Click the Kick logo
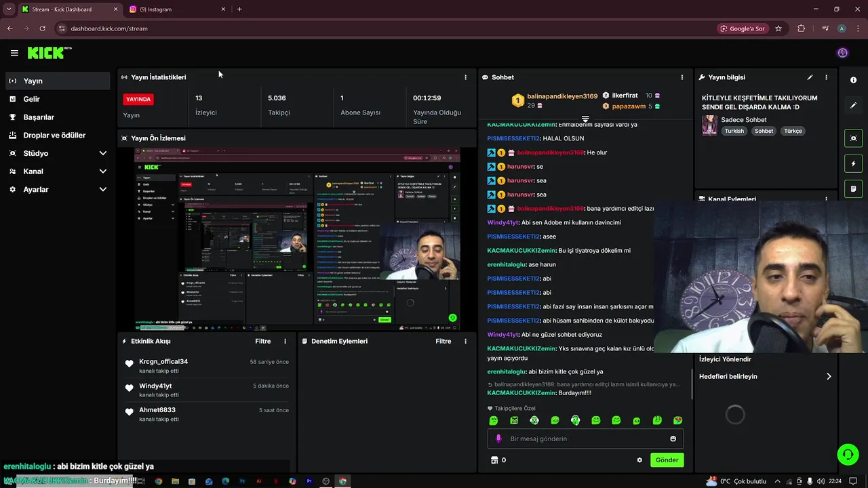 (50, 53)
